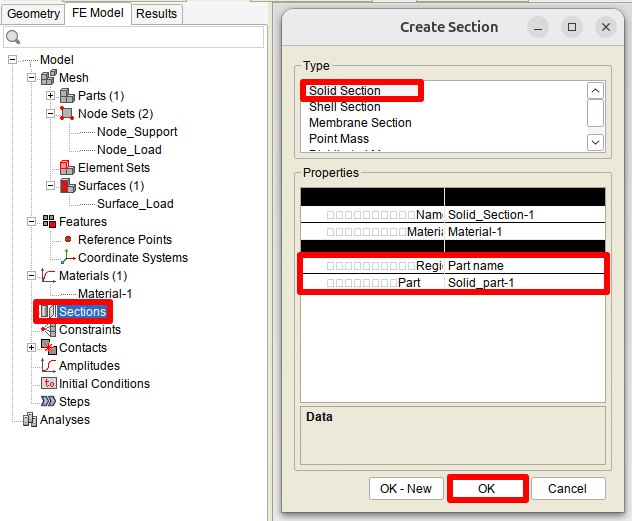Switch to the FE Model tab
The image size is (632, 521).
click(98, 13)
